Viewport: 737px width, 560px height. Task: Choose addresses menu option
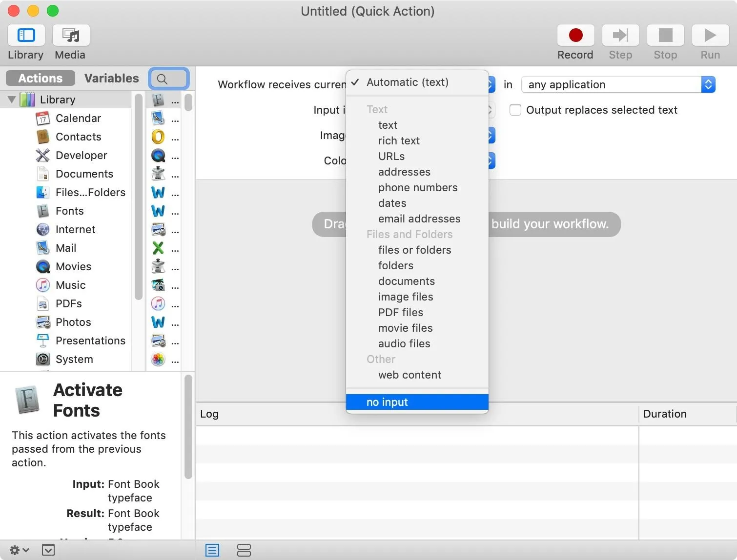pos(417,172)
